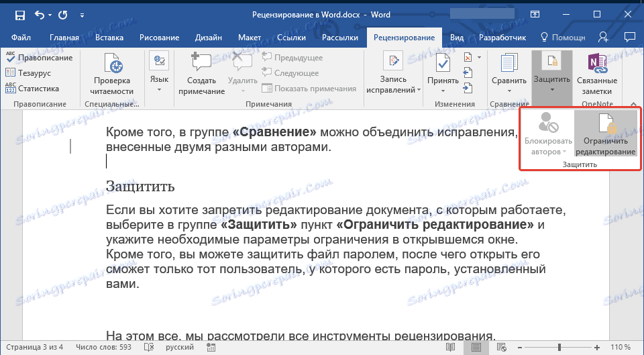Open Ribbon Display Options
Screen dimensions: 644x355
point(535,14)
